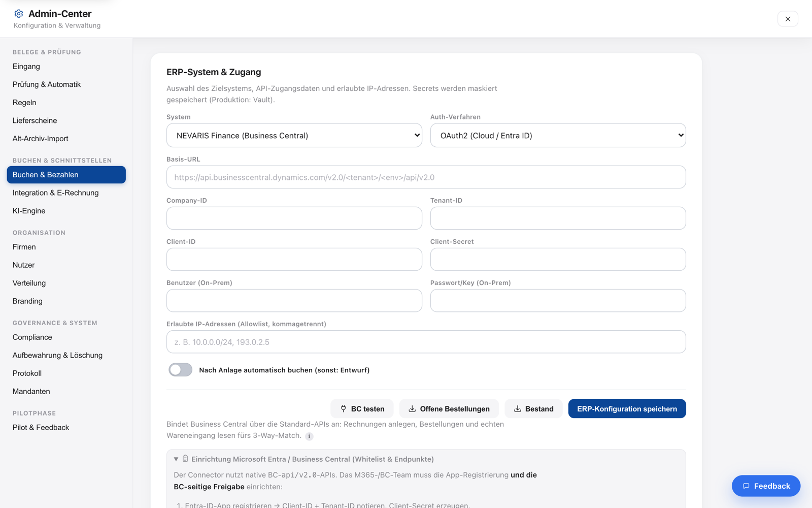Select Mandanten in the sidebar

(x=66, y=392)
